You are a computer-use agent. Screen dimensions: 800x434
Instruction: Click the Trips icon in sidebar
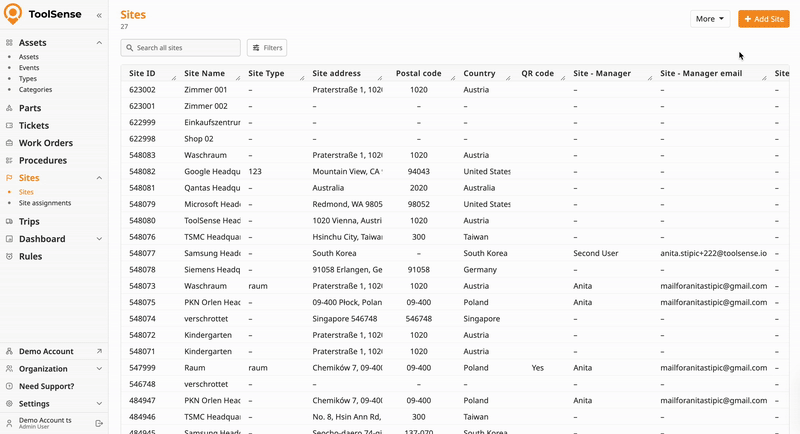click(x=9, y=221)
